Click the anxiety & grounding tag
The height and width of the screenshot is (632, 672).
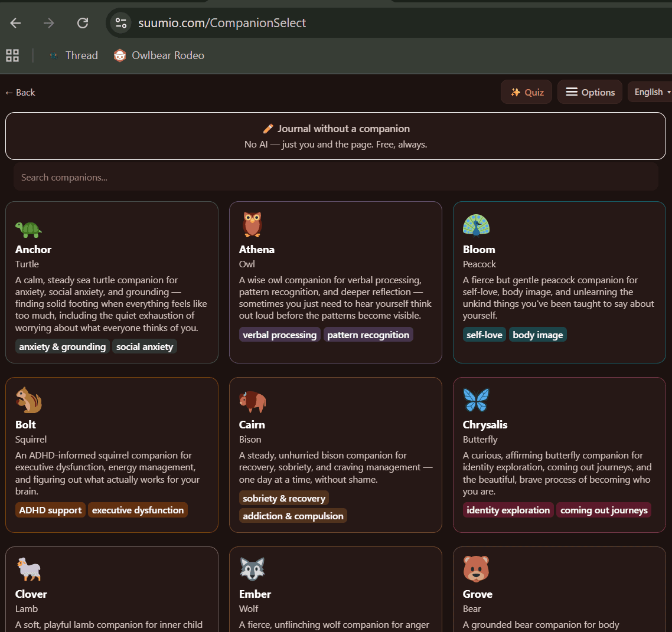pyautogui.click(x=63, y=347)
